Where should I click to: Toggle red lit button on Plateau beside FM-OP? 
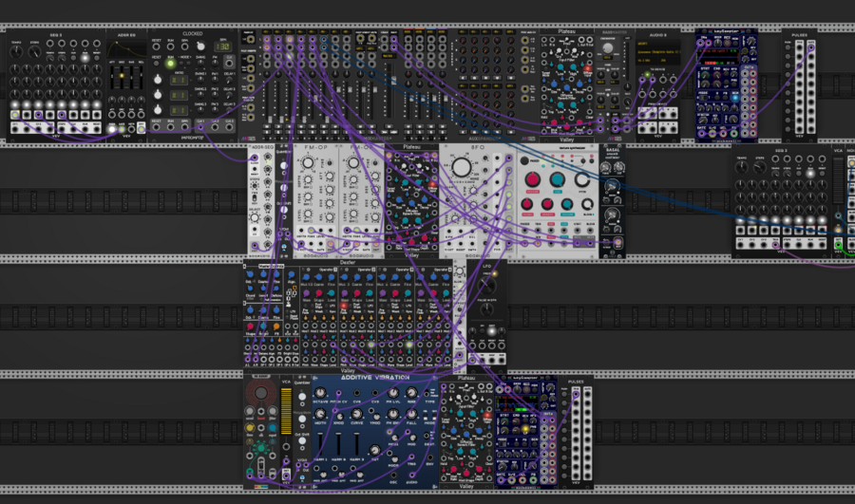[432, 185]
